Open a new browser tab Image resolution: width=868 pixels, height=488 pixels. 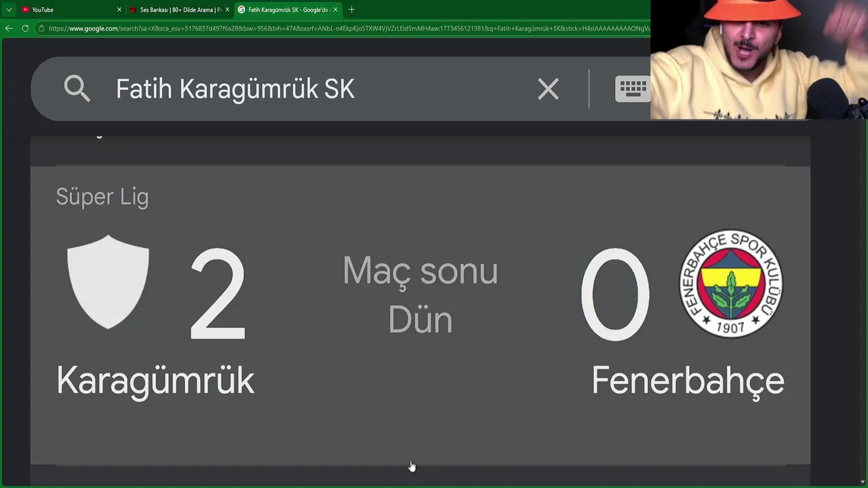351,9
